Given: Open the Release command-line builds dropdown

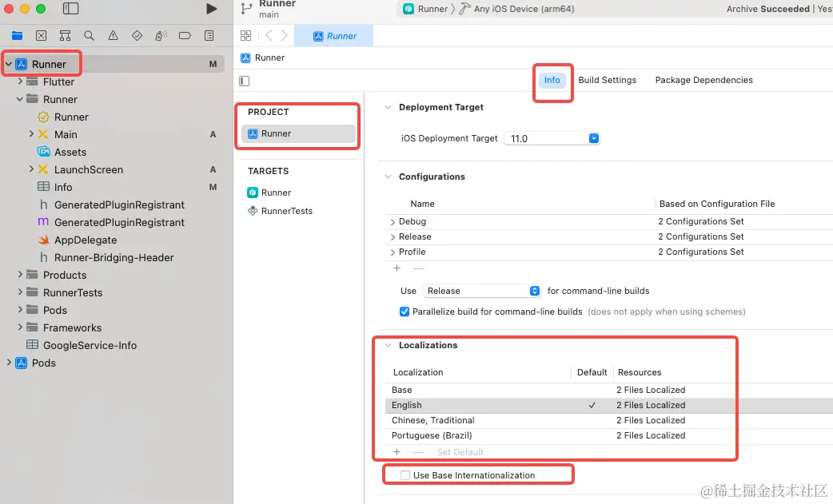Looking at the screenshot, I should (481, 291).
